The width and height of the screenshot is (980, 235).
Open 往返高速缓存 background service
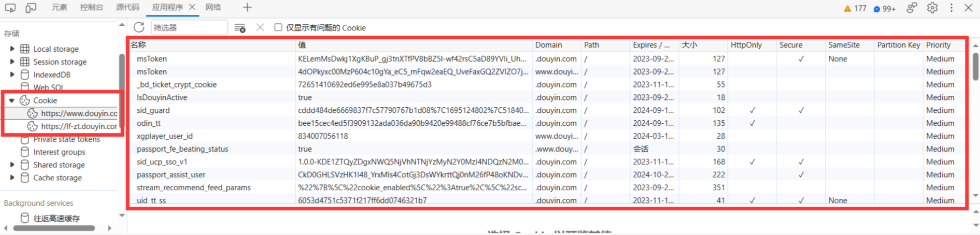pyautogui.click(x=56, y=218)
